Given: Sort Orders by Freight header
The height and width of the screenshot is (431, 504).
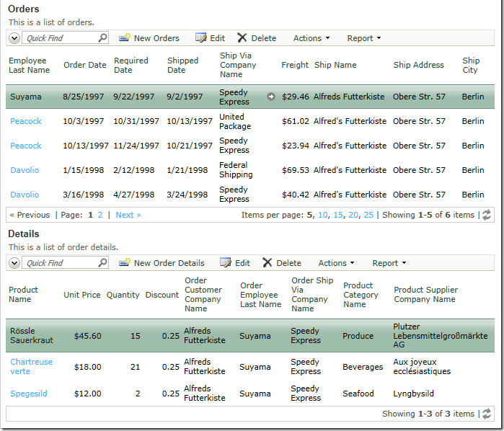Looking at the screenshot, I should (x=295, y=65).
